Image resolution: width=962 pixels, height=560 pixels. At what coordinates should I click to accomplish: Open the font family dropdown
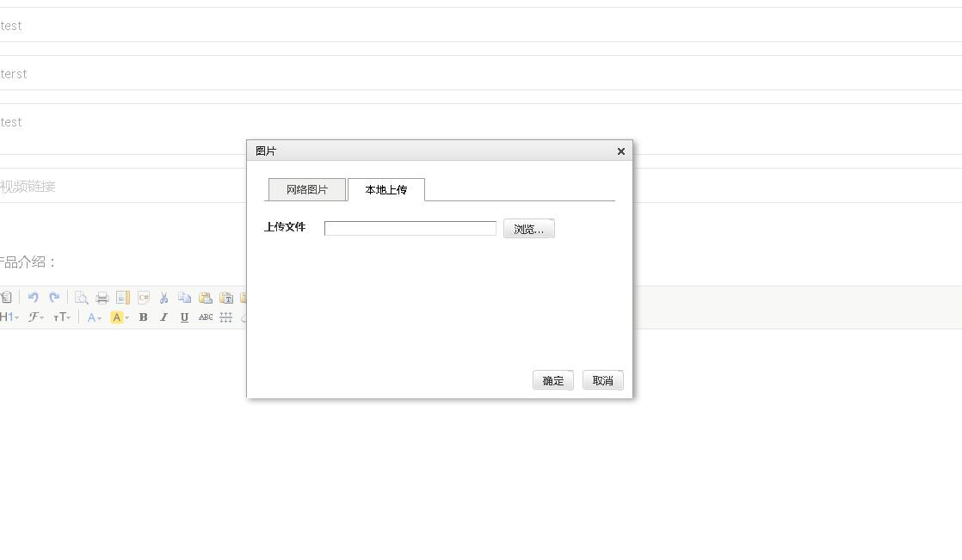coord(37,317)
